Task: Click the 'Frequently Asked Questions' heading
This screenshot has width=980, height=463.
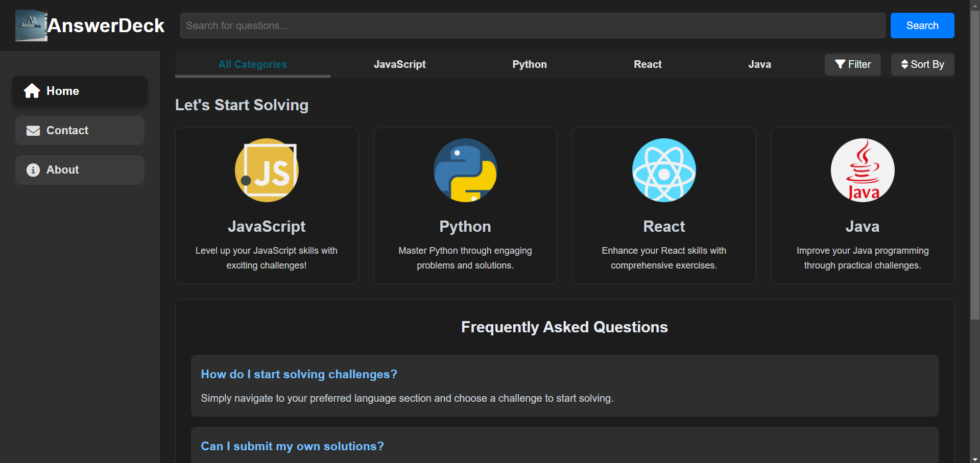Action: pyautogui.click(x=564, y=327)
